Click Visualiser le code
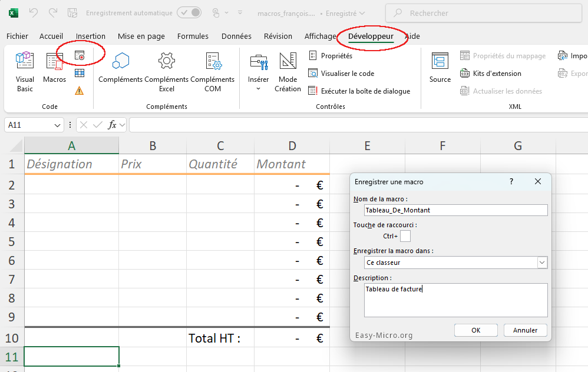 tap(341, 74)
